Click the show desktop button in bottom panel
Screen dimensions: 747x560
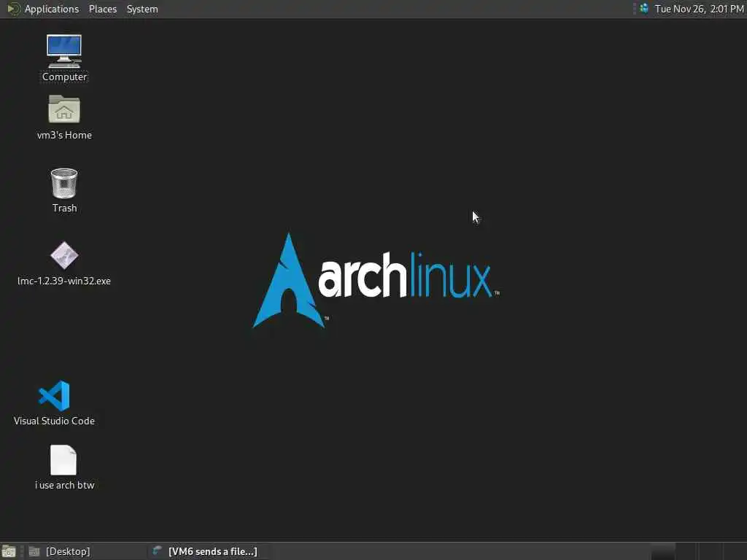click(9, 551)
